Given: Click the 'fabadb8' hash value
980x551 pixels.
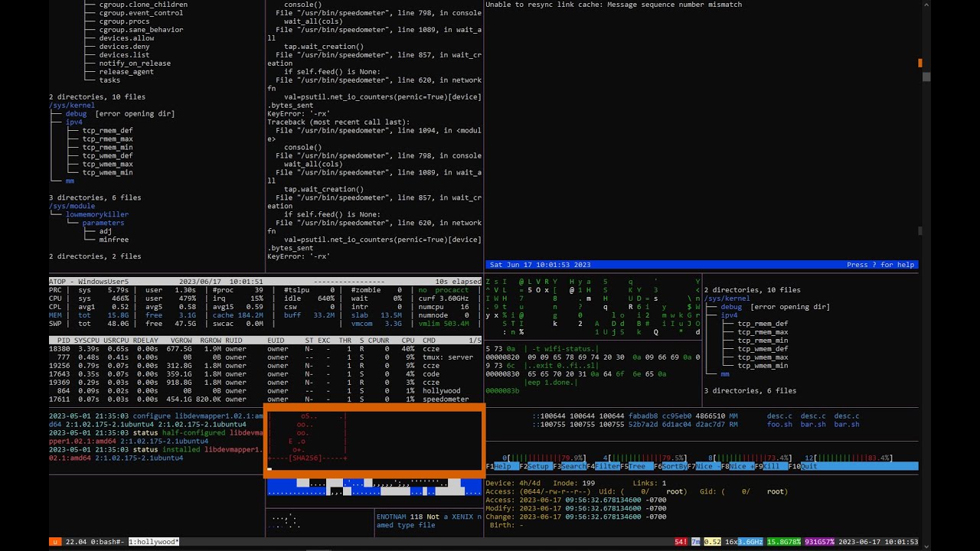Looking at the screenshot, I should (x=644, y=416).
